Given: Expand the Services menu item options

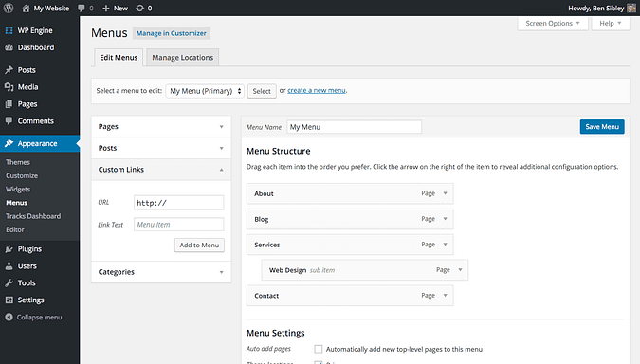Looking at the screenshot, I should pyautogui.click(x=446, y=245).
